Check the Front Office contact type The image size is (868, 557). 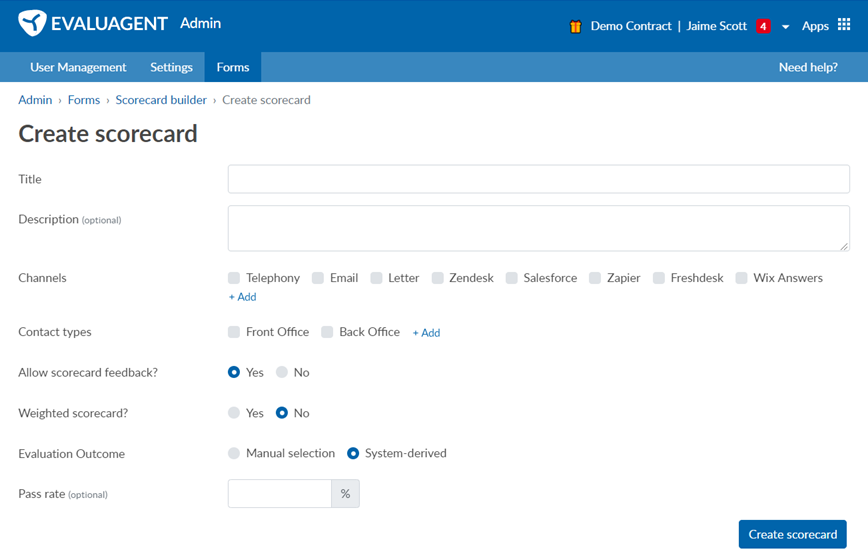234,332
